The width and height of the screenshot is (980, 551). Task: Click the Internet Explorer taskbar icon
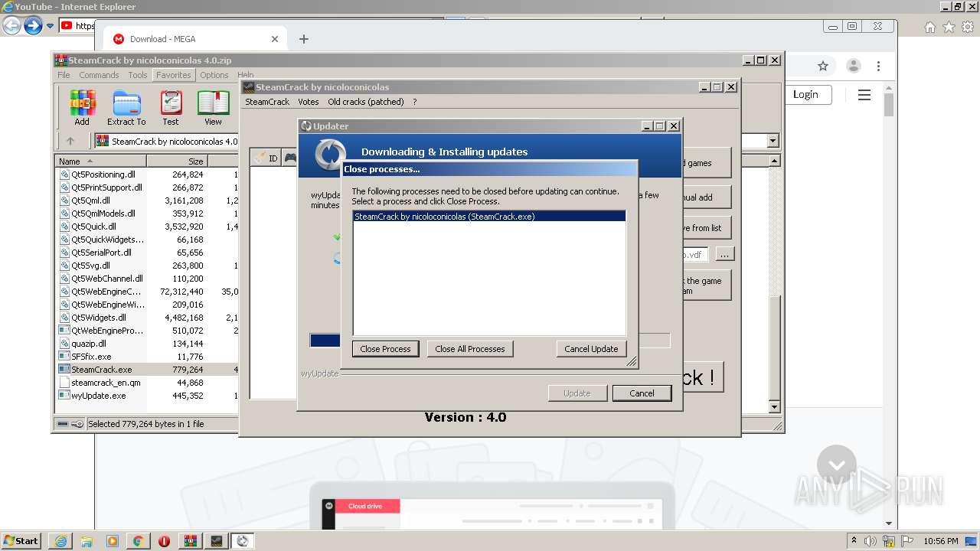click(x=61, y=541)
